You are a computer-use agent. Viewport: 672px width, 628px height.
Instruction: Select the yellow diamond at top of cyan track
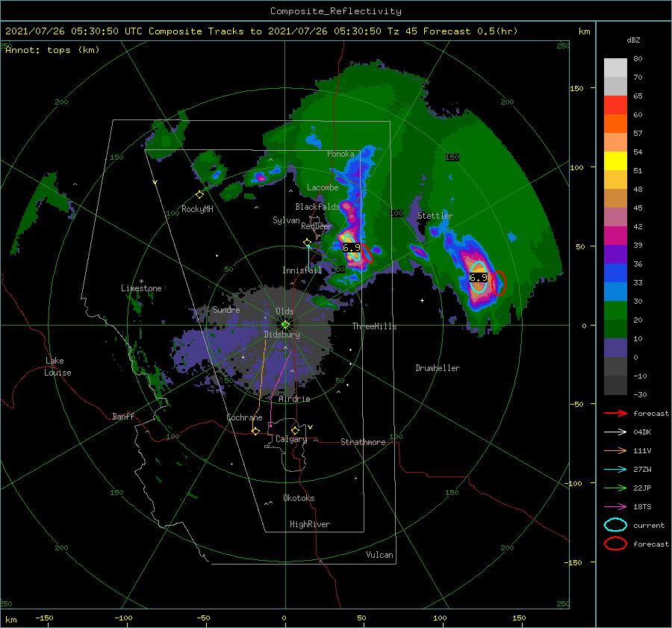308,243
